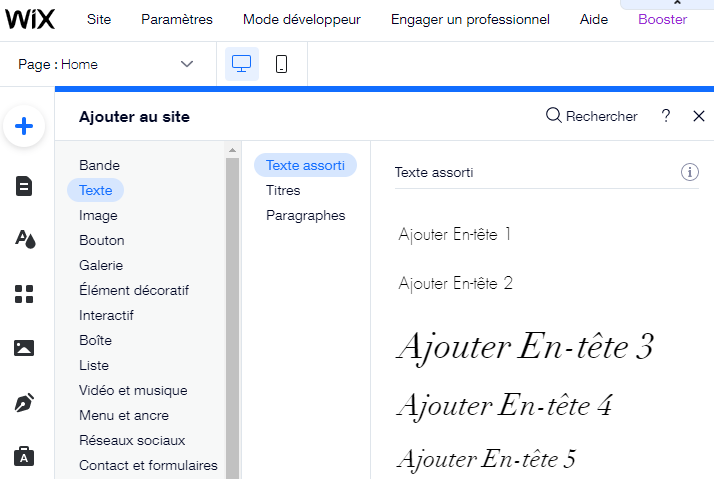Open the Pages and Menu sidebar icon
Screen dimensions: 714x479
(x=24, y=186)
